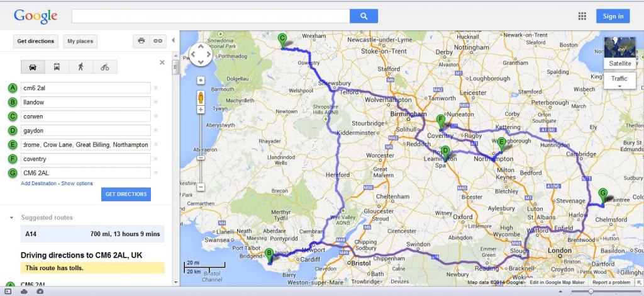This screenshot has height=296, width=644.
Task: Click the 'coventry' destination input field
Action: pyautogui.click(x=86, y=159)
